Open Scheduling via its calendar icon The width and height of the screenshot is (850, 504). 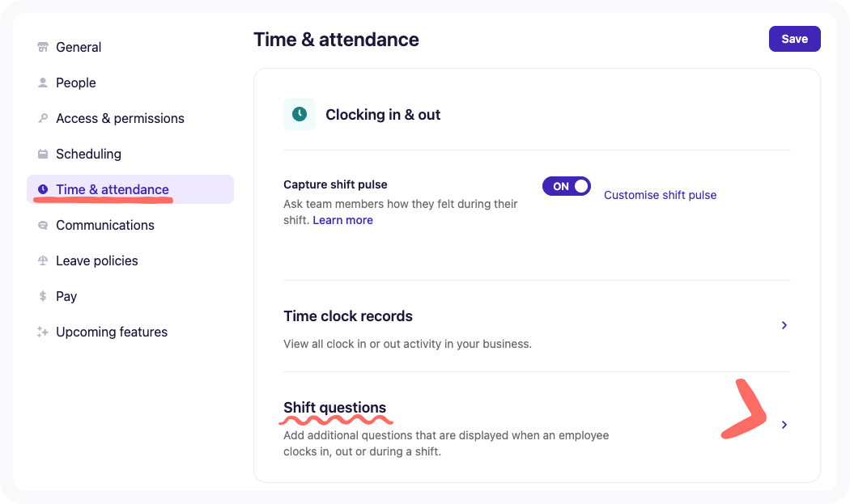pyautogui.click(x=42, y=154)
